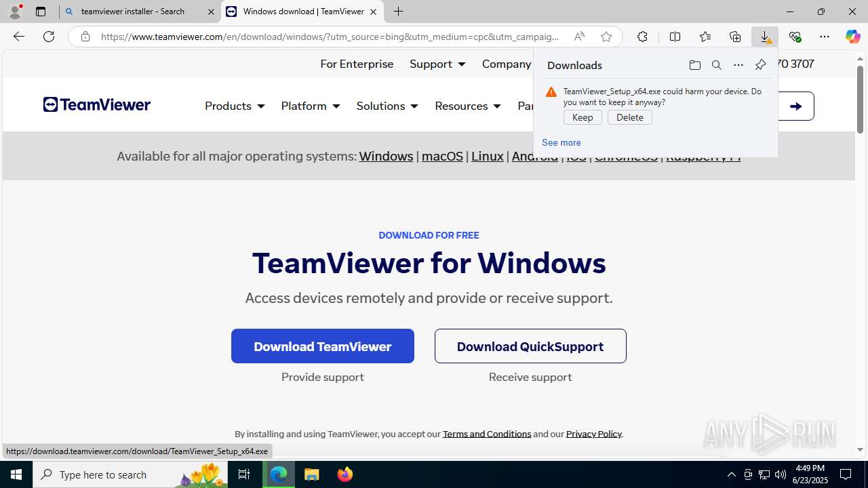Open Read aloud icon in address bar
The image size is (868, 488).
coord(579,37)
